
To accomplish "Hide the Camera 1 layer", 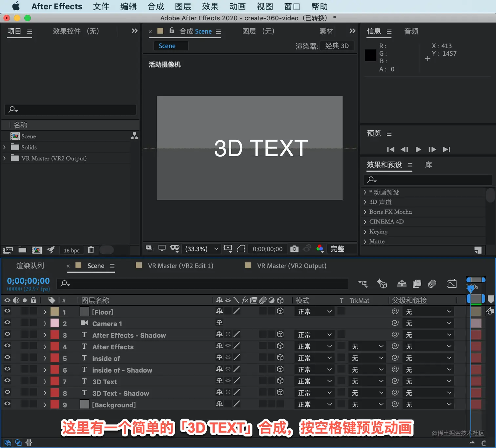I will click(7, 323).
